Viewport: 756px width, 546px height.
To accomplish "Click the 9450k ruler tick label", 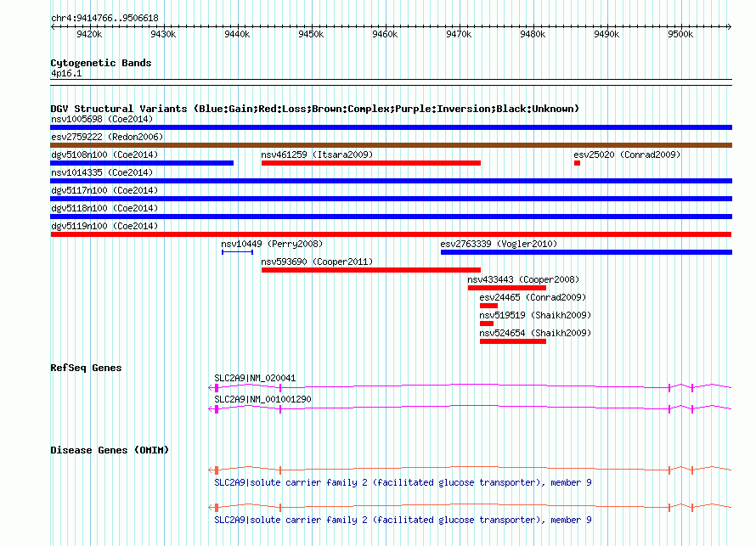I will [311, 34].
